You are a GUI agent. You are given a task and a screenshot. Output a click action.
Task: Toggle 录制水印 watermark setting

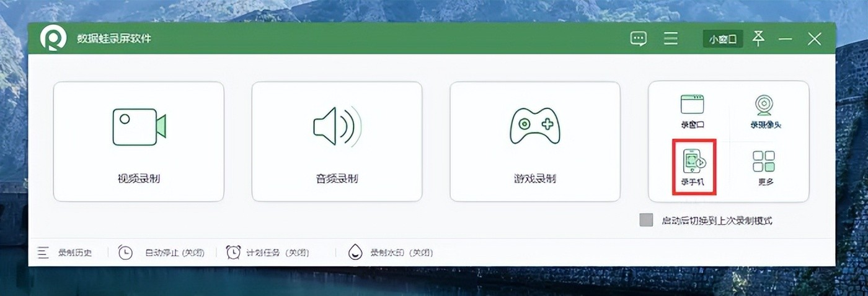click(391, 253)
